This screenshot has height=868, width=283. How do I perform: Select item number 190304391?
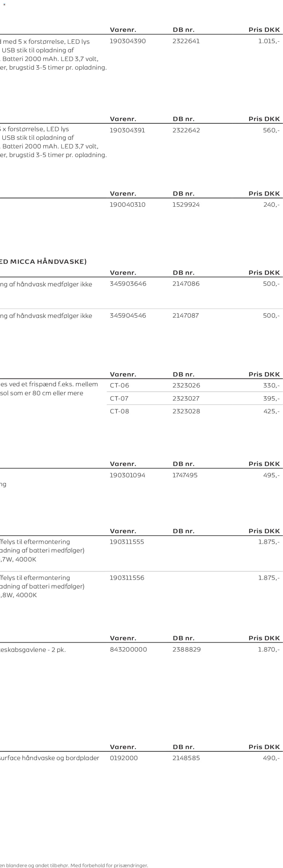click(x=127, y=130)
